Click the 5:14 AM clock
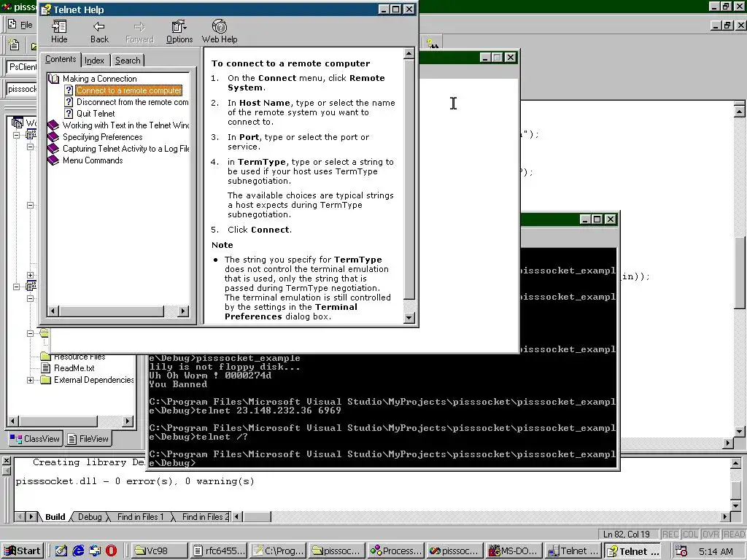 point(716,551)
